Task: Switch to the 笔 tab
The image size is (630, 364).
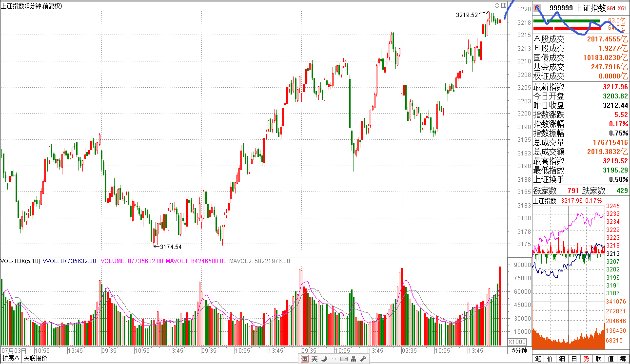Action: point(538,359)
